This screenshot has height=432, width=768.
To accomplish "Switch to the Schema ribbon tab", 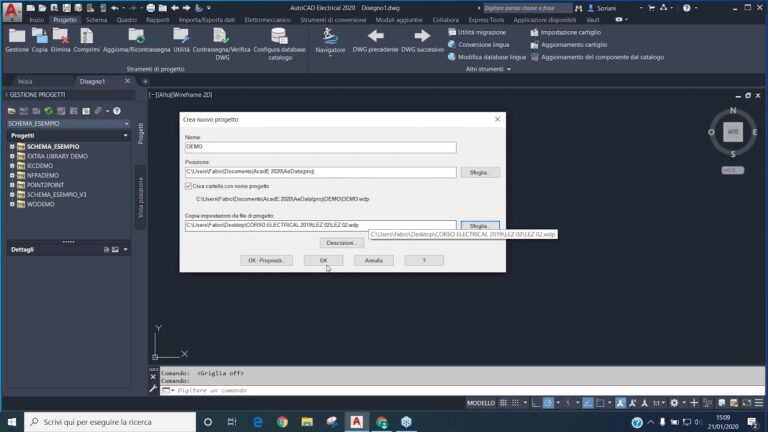I will (96, 19).
